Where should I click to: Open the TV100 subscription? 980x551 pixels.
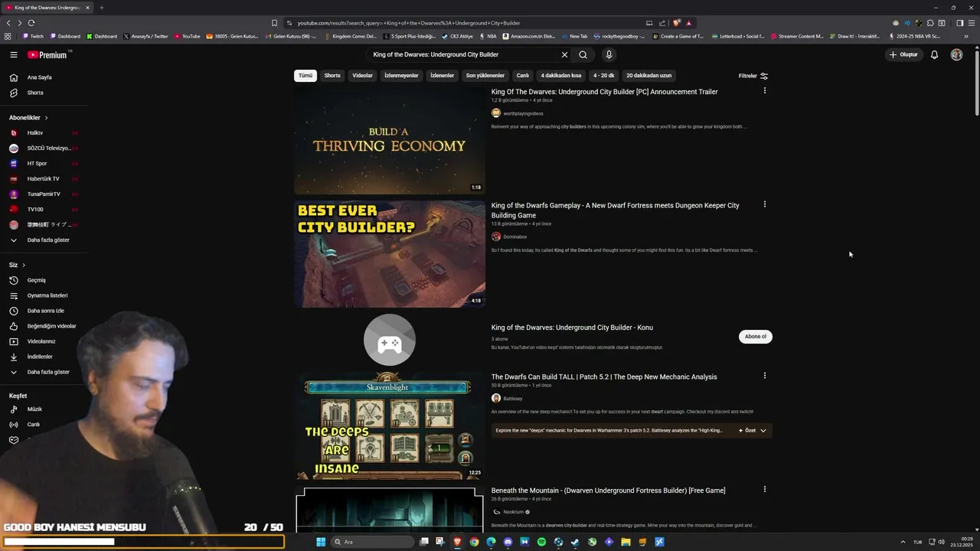44,210
